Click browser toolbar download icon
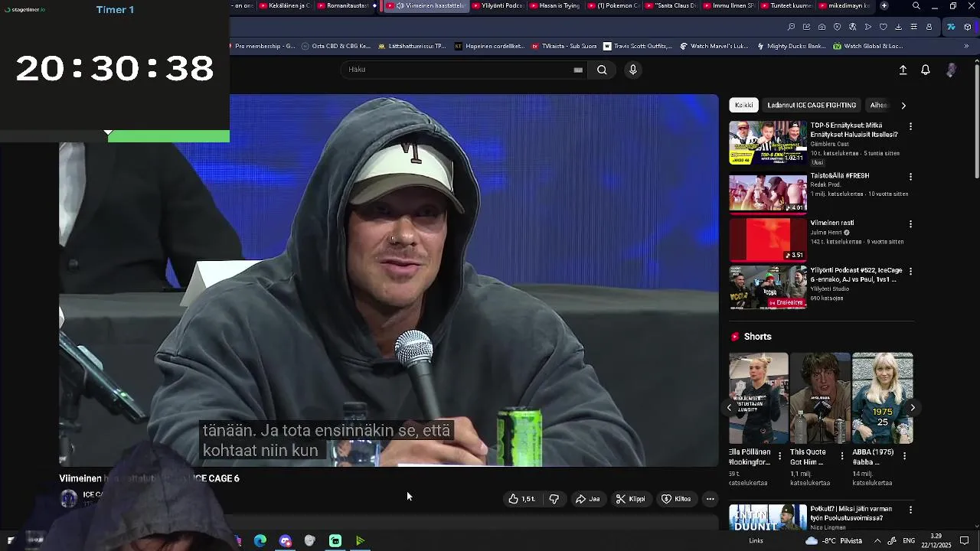The height and width of the screenshot is (551, 980). 898,27
